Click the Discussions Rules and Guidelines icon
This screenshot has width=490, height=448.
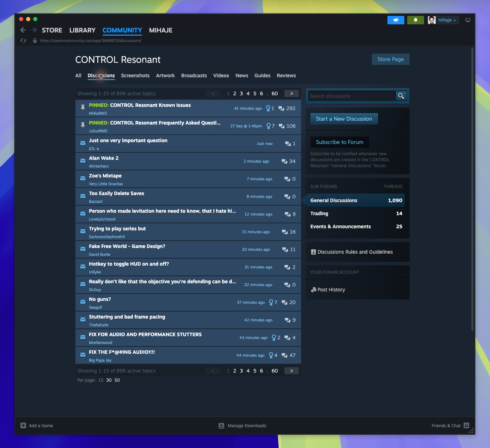tap(313, 252)
